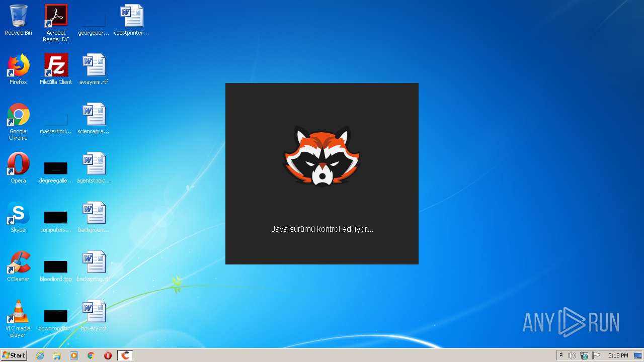Click 'Java sürümü kontrol ediliyor...' status text
Screen dimensions: 644x362
tap(322, 229)
